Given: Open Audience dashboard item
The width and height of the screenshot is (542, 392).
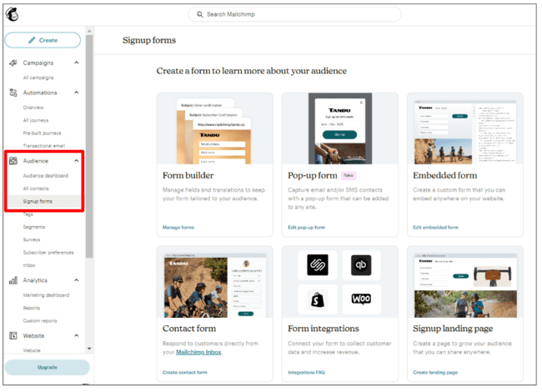Looking at the screenshot, I should [45, 176].
